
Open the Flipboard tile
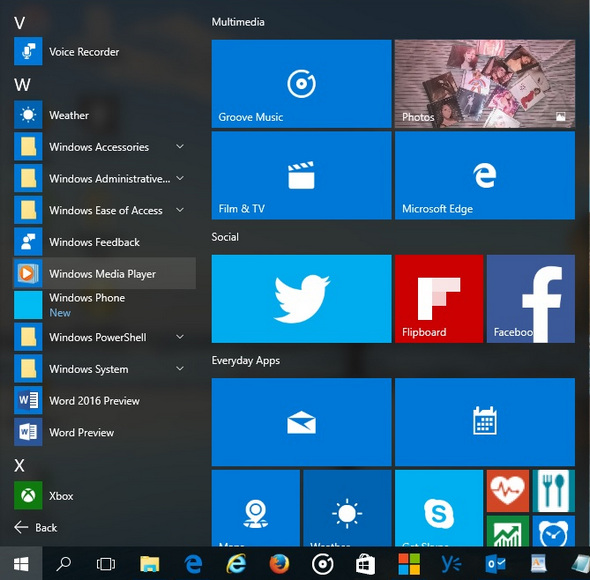coord(439,299)
